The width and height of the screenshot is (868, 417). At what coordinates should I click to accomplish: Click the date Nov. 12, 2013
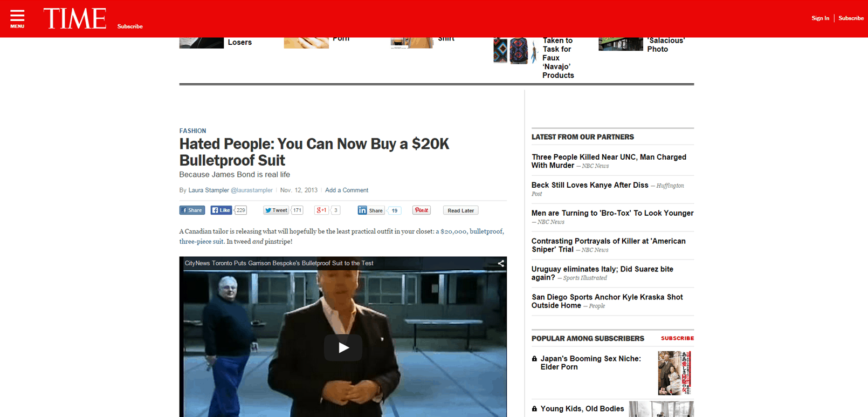(x=299, y=190)
